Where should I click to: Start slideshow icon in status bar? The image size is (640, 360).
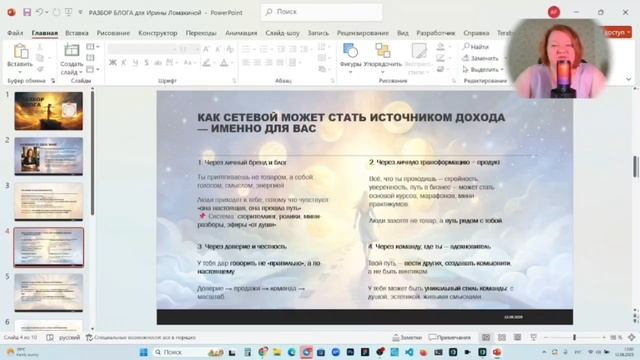click(x=533, y=338)
